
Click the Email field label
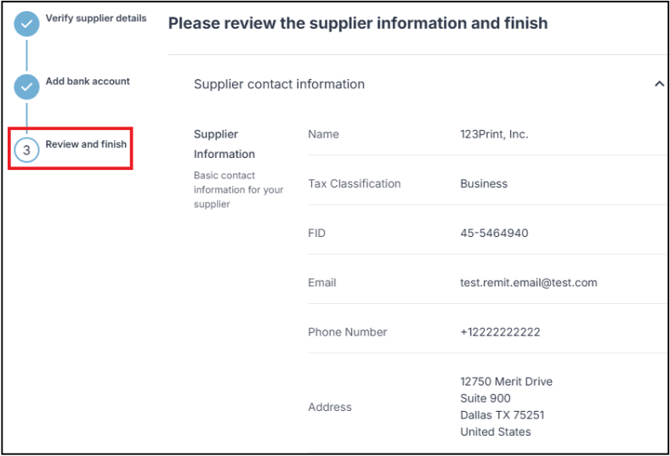coord(323,283)
